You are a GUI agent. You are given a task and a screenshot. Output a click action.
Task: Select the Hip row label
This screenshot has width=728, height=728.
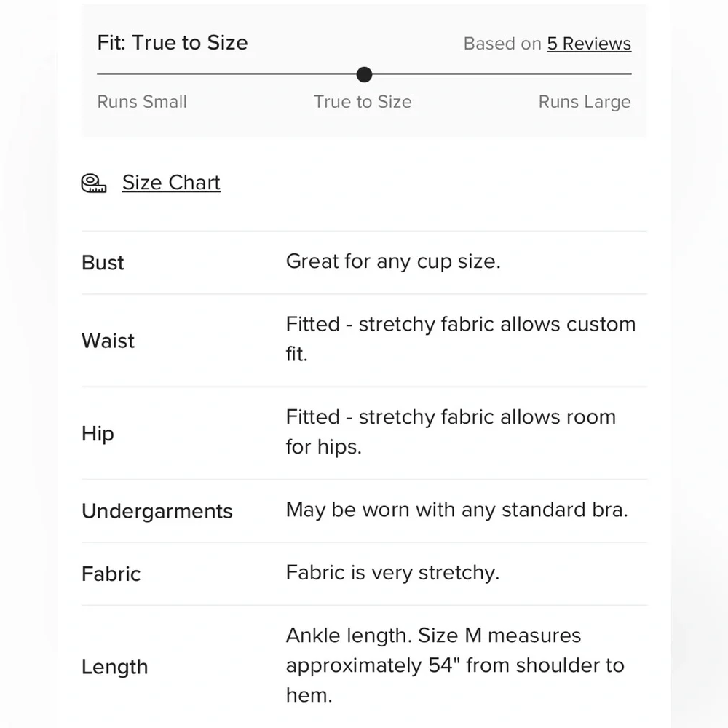click(98, 433)
